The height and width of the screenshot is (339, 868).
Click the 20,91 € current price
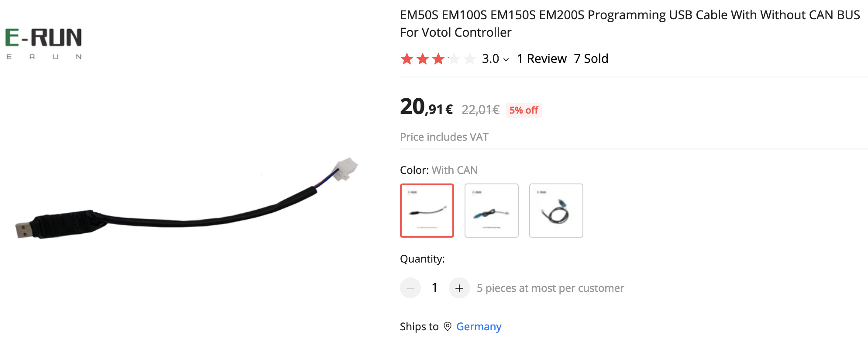427,107
